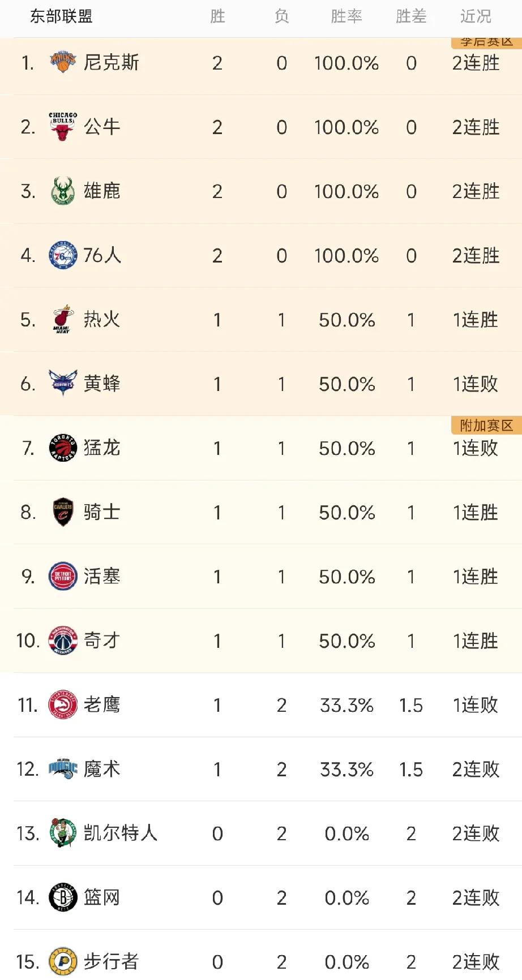Sort by the 胜率 column header
The width and height of the screenshot is (522, 980).
[x=346, y=16]
